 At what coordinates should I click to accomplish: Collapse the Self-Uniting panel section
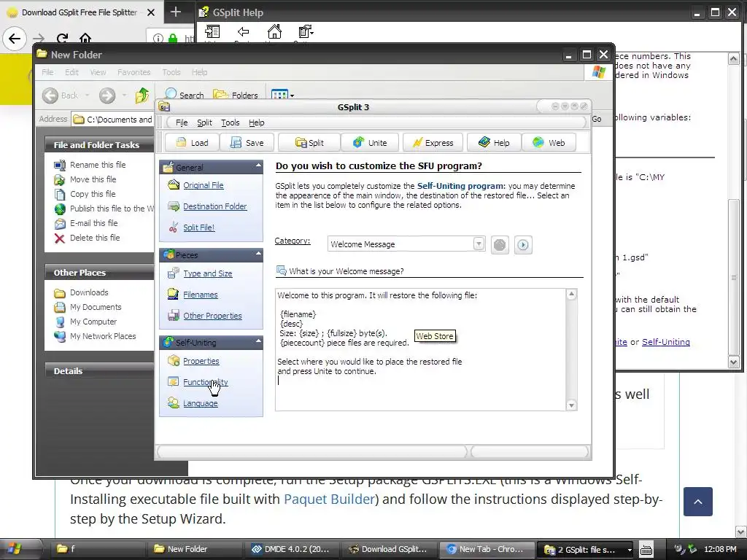(258, 341)
